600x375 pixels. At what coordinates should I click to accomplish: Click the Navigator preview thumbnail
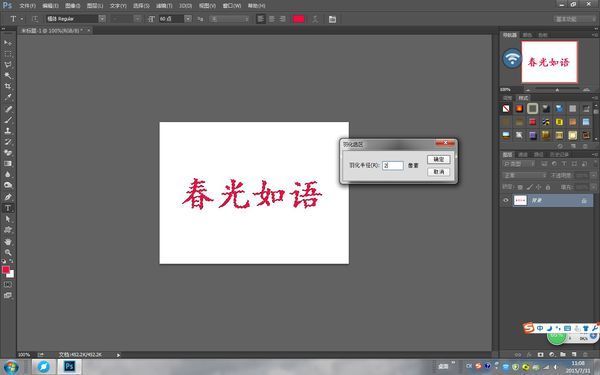[549, 62]
